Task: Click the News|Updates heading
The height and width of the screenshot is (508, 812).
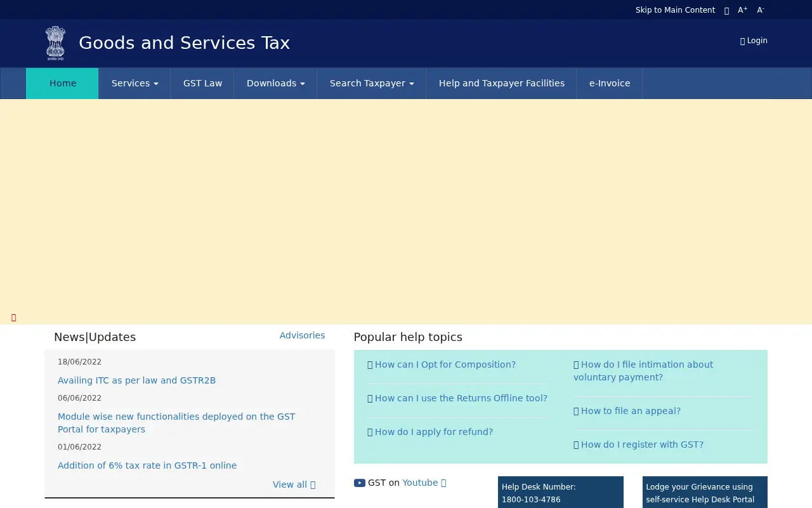Action: click(x=95, y=337)
